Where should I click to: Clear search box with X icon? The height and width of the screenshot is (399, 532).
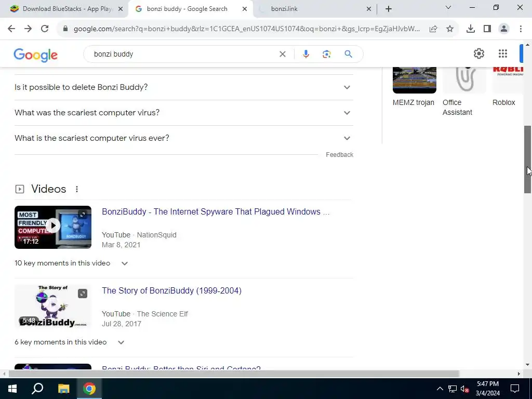pos(283,54)
